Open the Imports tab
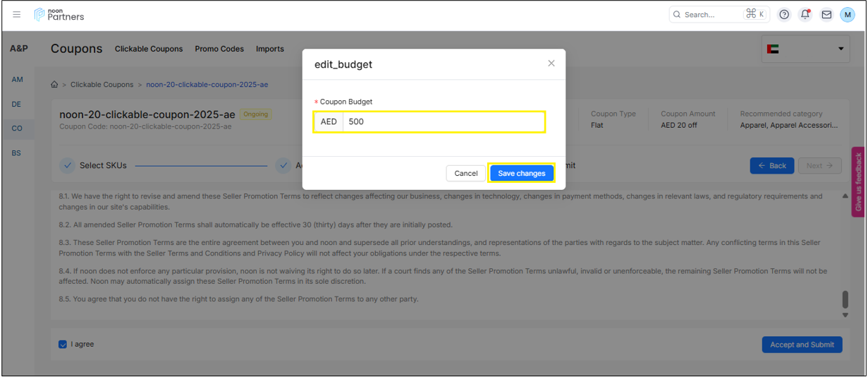 pos(270,49)
